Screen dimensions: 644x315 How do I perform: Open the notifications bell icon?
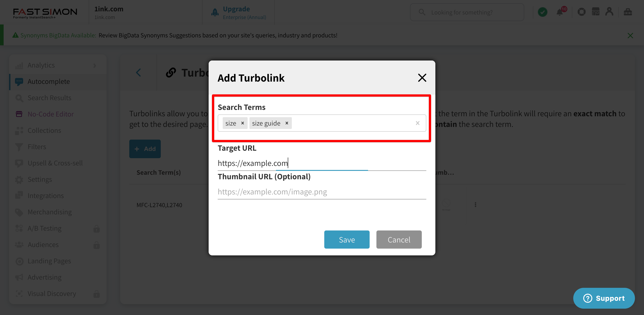(560, 12)
